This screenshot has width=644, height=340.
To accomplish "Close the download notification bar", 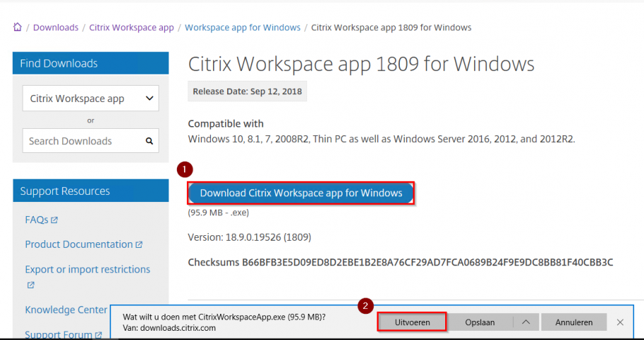I will tap(620, 322).
